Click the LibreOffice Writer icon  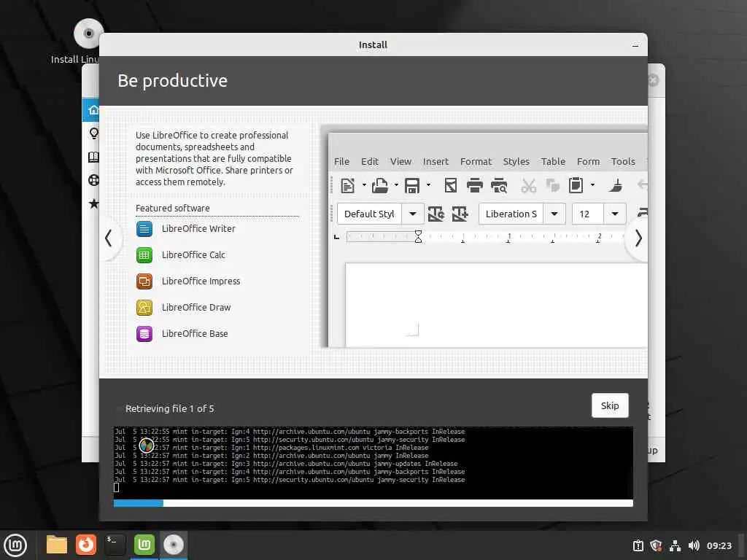(x=144, y=228)
